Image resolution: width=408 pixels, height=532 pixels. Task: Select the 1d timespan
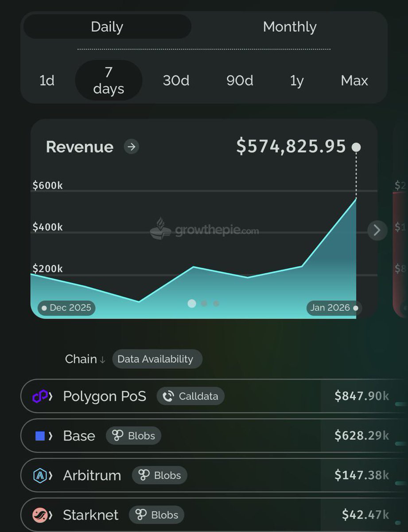[47, 81]
